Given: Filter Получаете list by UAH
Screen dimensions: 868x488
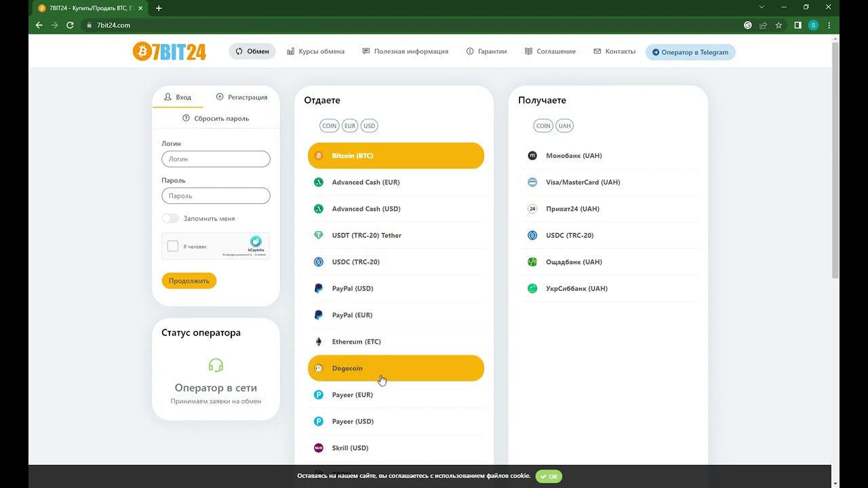Looking at the screenshot, I should pos(565,125).
